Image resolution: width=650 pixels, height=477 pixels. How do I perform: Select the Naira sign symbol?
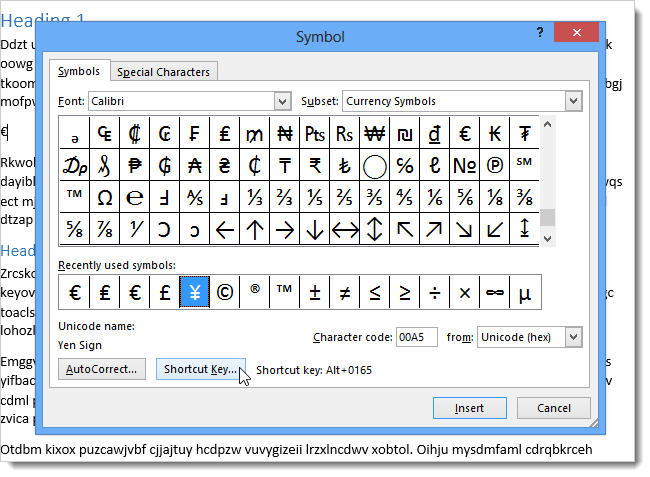pyautogui.click(x=284, y=133)
